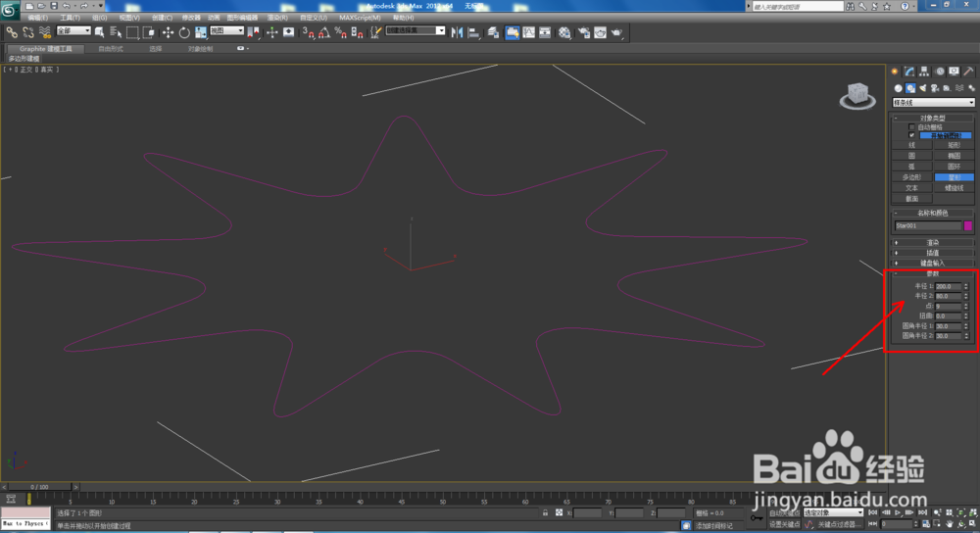This screenshot has width=980, height=533.
Task: Open named selection sets dropdown
Action: coord(416,30)
